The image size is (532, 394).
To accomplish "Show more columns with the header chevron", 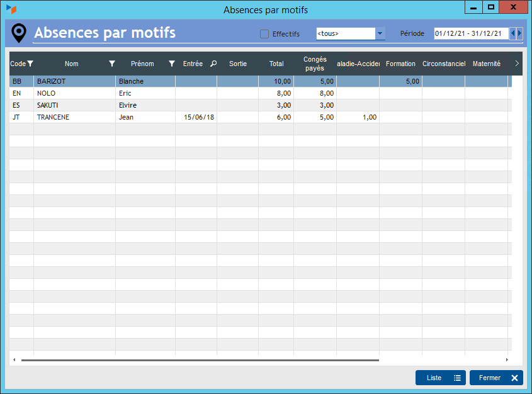I will pyautogui.click(x=517, y=64).
